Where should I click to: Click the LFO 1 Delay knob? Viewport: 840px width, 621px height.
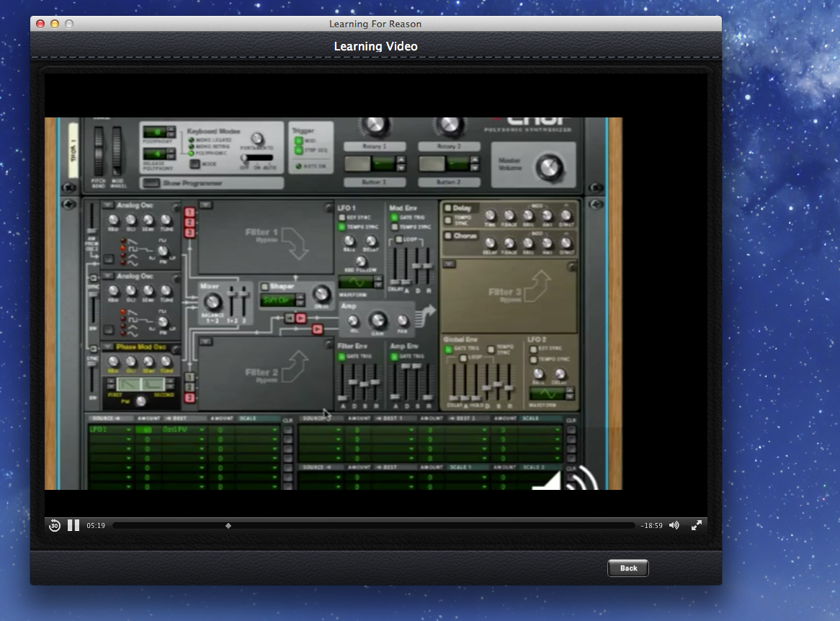point(371,241)
